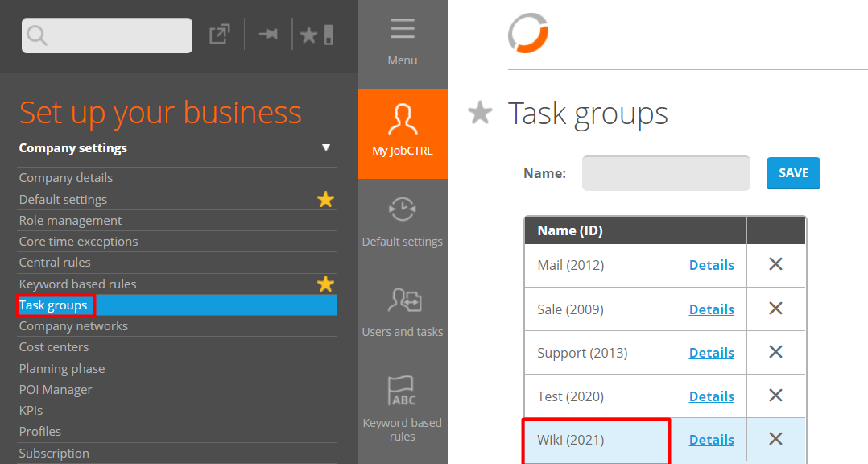Viewport: 868px width, 464px height.
Task: Select Cost centers in sidebar
Action: (x=54, y=347)
